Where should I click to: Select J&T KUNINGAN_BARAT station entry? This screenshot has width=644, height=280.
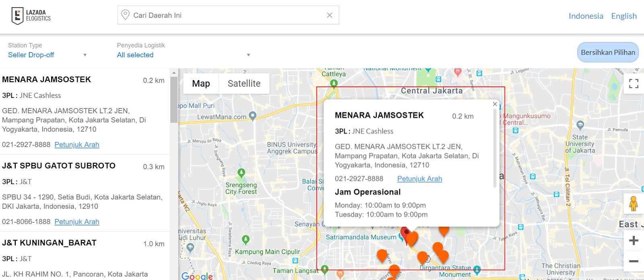pyautogui.click(x=49, y=243)
